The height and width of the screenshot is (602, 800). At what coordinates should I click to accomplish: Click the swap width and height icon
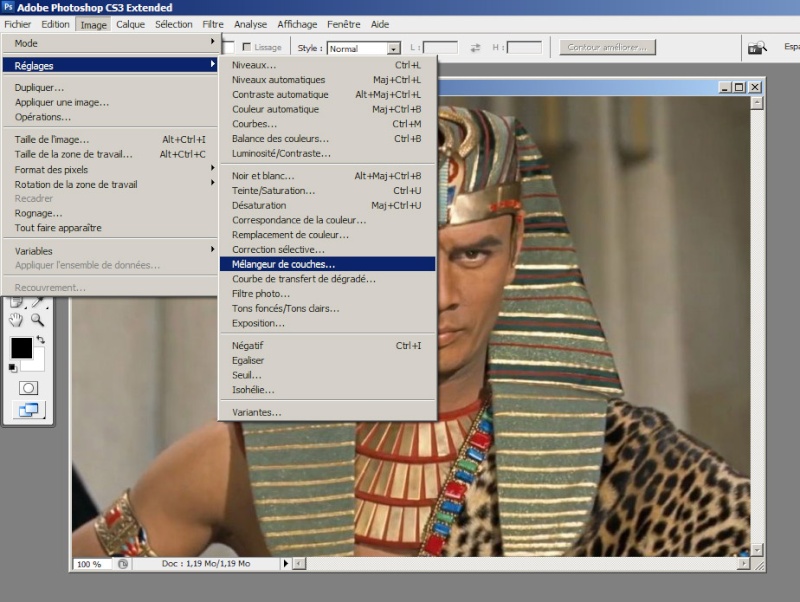click(x=475, y=47)
